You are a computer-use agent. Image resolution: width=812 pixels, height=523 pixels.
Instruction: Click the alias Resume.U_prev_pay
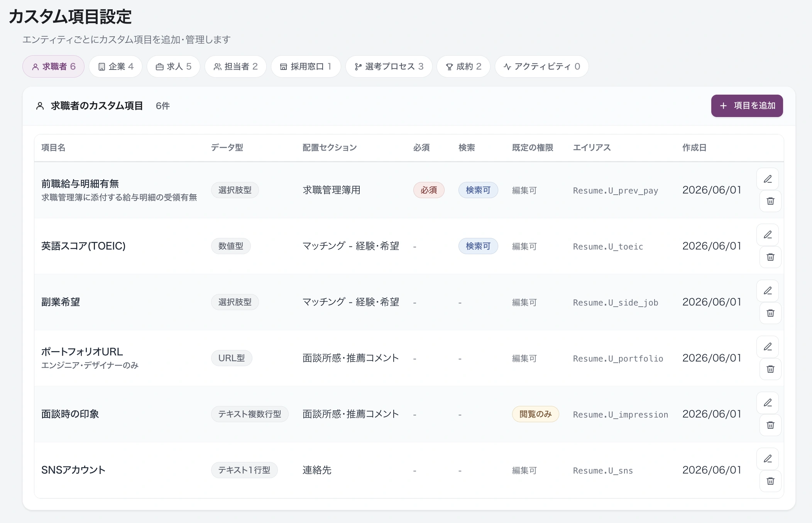point(615,190)
